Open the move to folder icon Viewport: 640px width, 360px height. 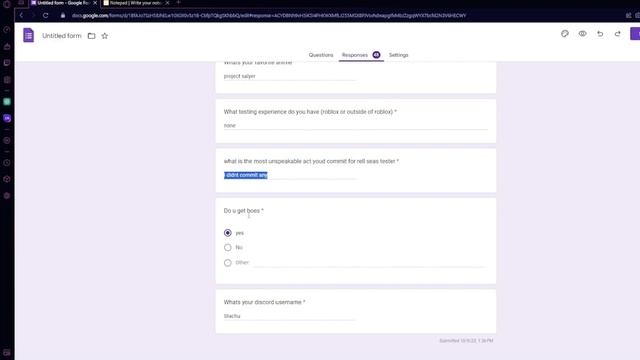(x=91, y=36)
